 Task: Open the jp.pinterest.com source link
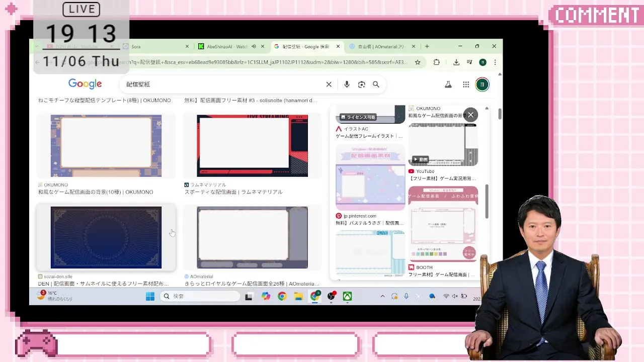pos(360,216)
